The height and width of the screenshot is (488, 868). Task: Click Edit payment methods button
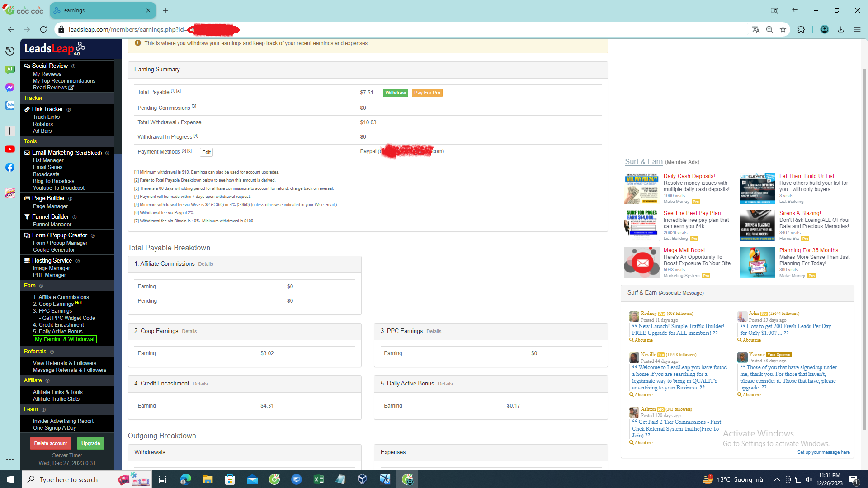coord(206,152)
